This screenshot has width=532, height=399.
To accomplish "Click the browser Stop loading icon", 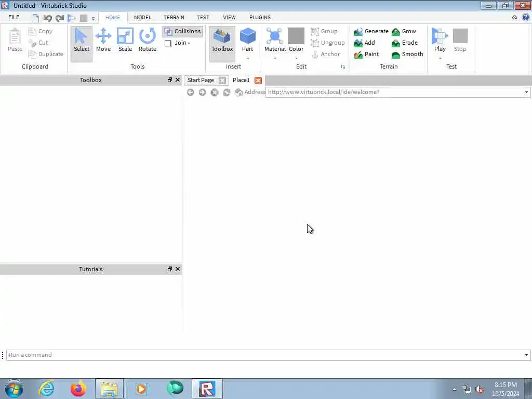I will click(x=215, y=92).
